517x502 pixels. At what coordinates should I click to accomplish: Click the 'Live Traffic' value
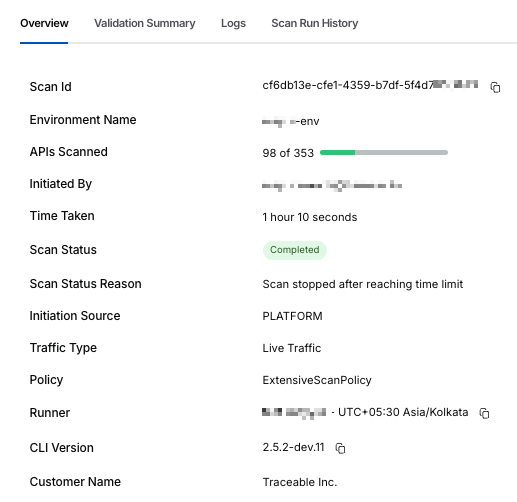point(292,348)
